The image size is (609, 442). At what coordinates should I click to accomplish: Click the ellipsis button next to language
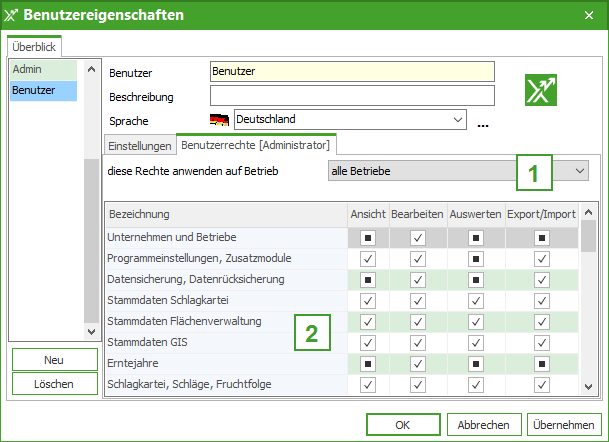[484, 123]
